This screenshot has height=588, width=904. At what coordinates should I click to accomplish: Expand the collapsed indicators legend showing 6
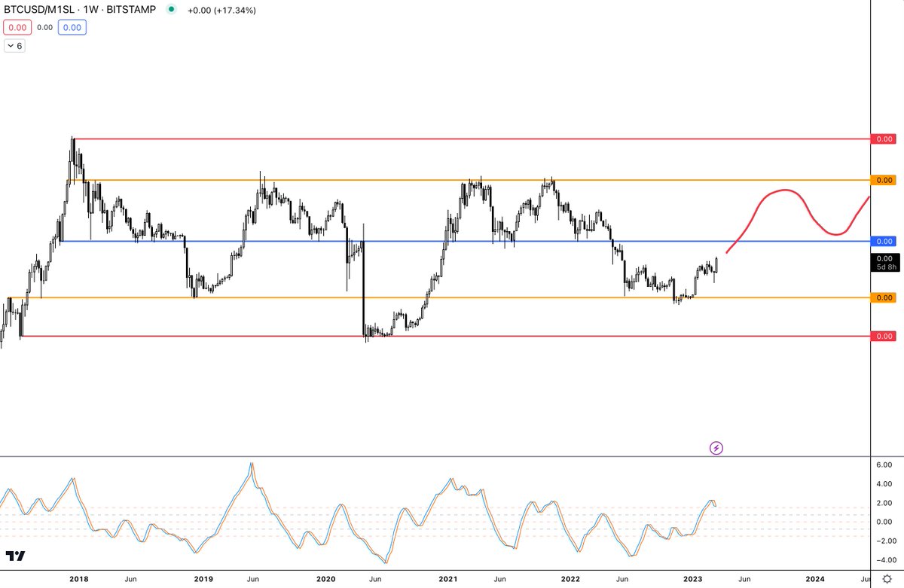tap(14, 46)
